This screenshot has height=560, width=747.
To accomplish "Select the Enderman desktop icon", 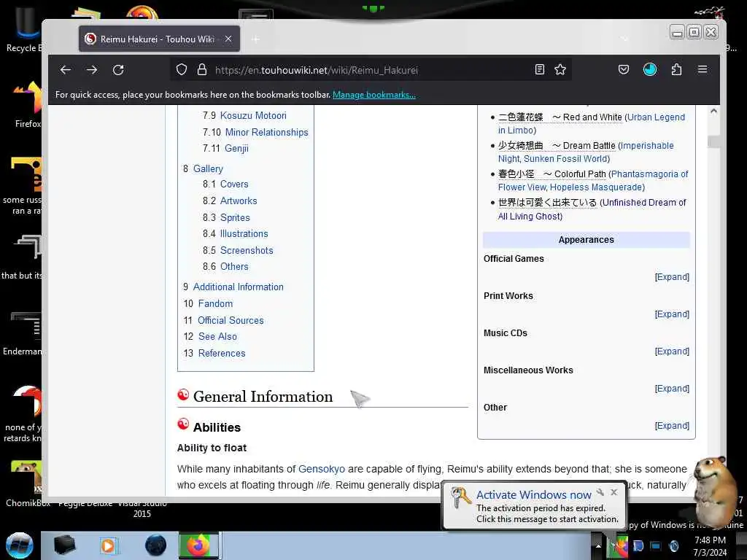I will [23, 333].
